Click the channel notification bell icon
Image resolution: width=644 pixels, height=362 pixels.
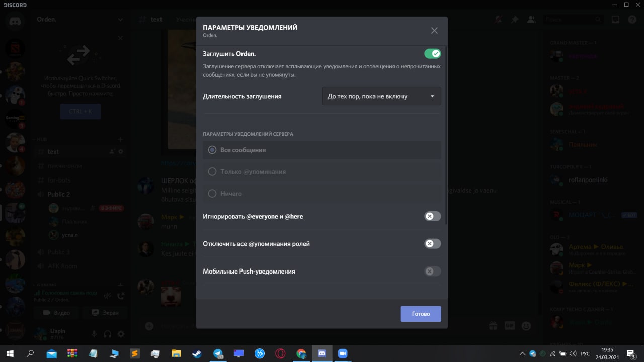(499, 20)
